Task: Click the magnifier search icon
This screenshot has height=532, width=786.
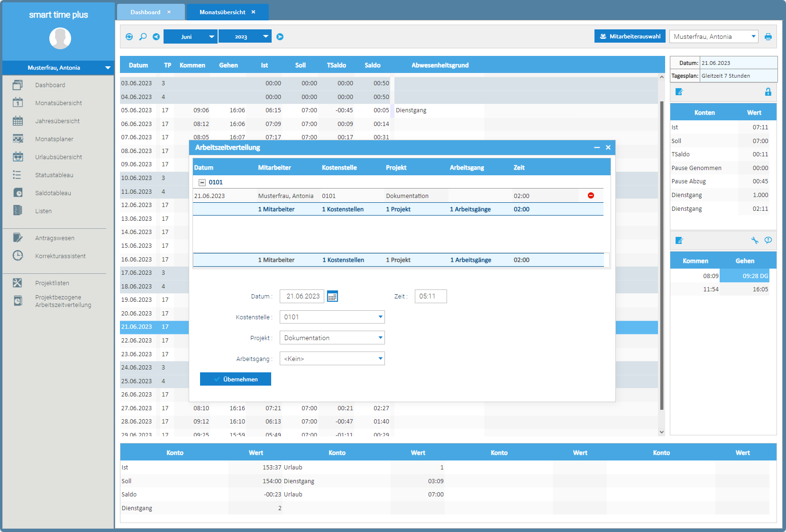Action: click(143, 36)
